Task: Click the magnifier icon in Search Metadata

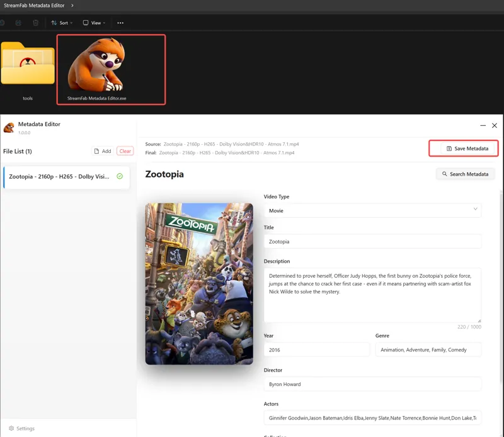Action: point(444,174)
